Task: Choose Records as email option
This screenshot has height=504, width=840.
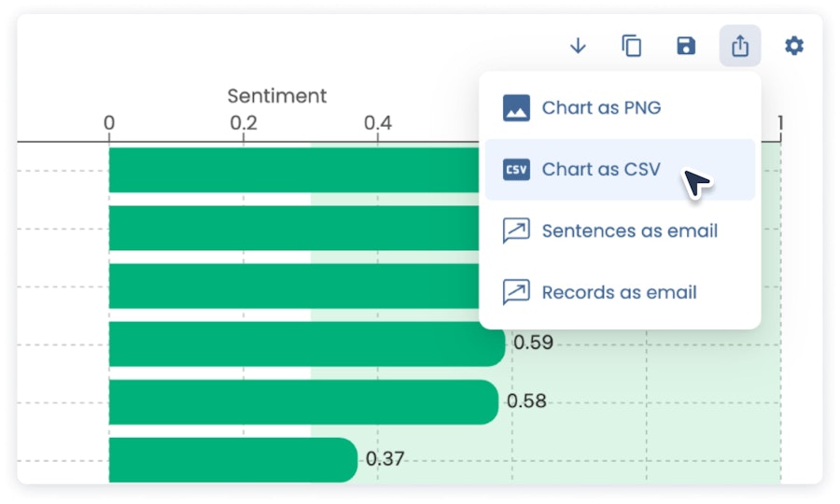Action: tap(620, 292)
